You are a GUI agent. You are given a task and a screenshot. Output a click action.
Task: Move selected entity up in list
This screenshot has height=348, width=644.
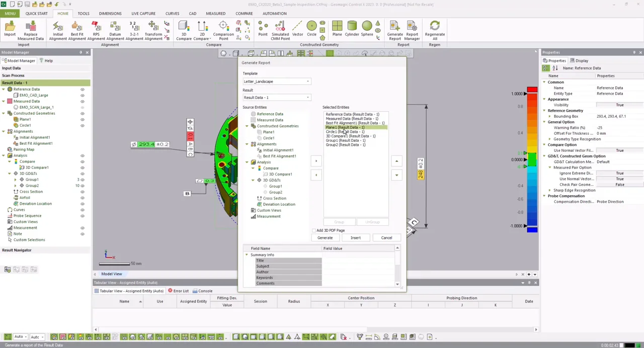[396, 161]
